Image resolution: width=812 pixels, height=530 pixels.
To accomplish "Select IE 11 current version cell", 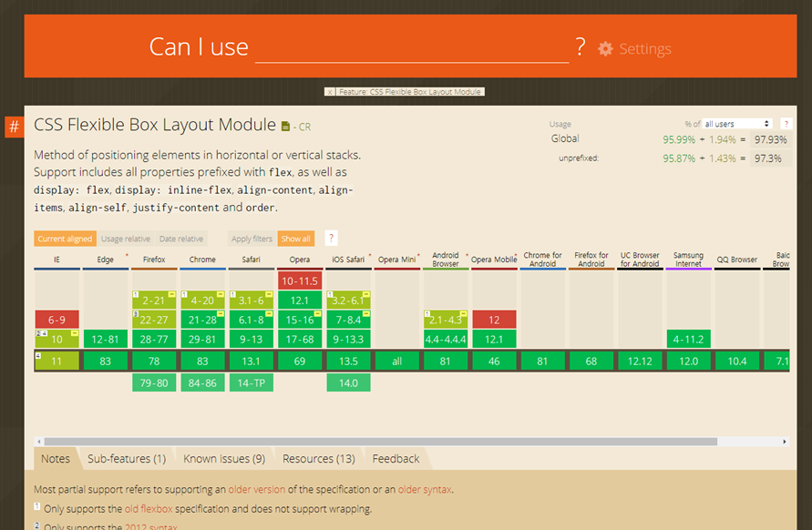I will 57,362.
